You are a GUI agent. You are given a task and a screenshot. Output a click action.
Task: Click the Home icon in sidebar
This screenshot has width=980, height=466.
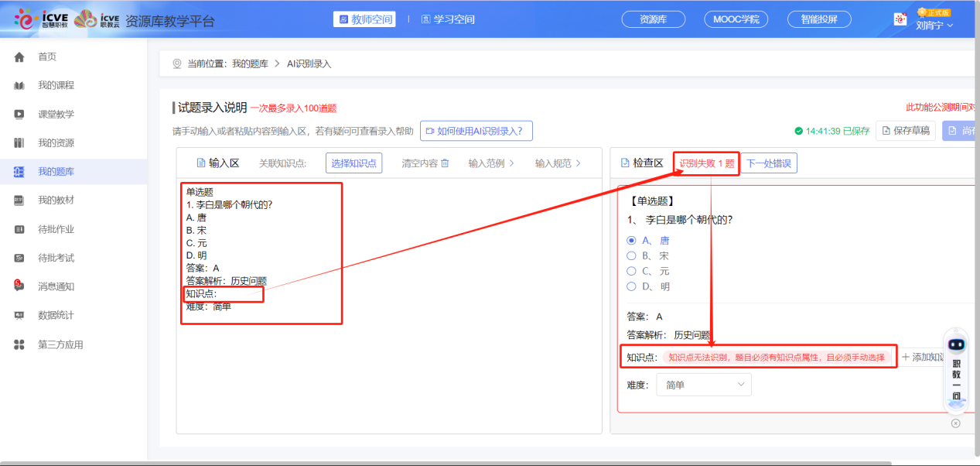[x=19, y=57]
